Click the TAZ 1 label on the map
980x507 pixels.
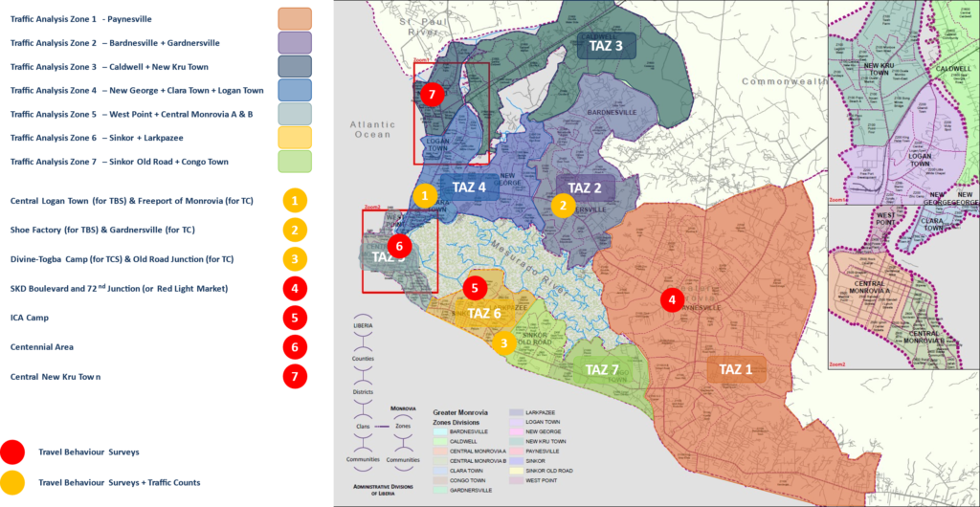pyautogui.click(x=736, y=369)
